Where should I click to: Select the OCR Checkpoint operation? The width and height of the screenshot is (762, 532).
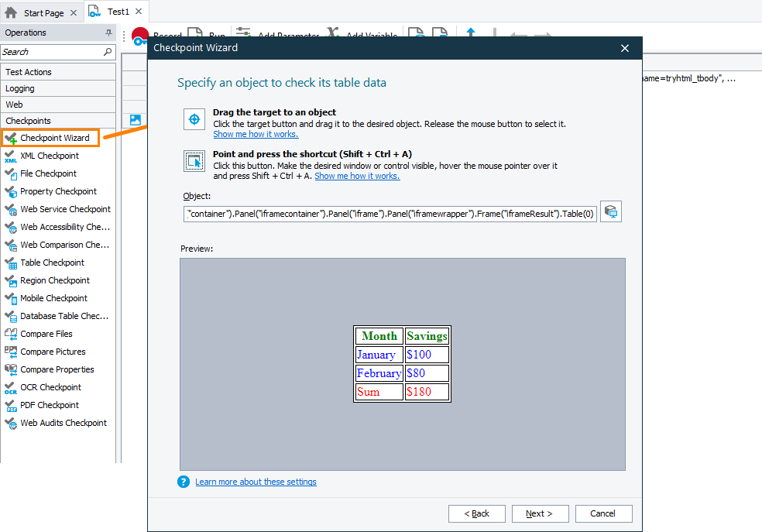[x=50, y=386]
